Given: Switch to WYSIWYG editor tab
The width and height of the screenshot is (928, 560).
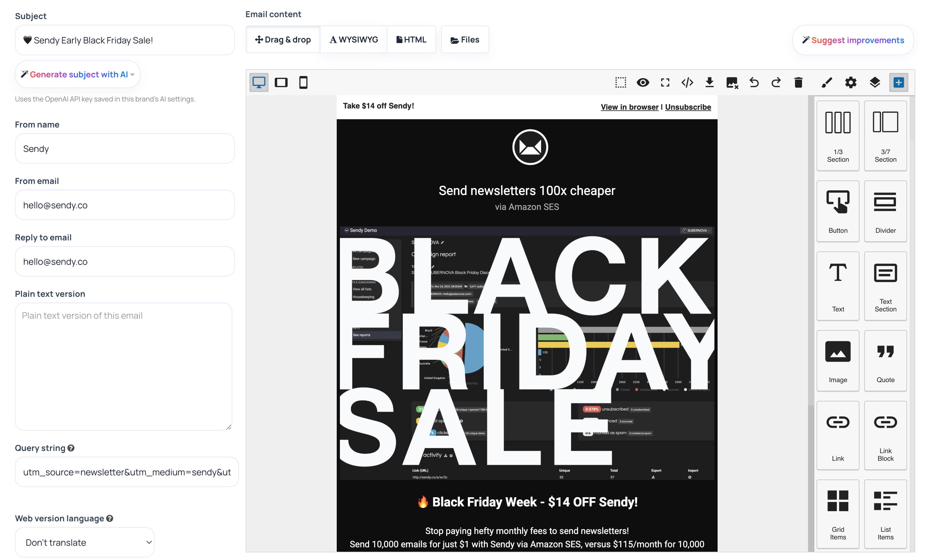Looking at the screenshot, I should (354, 40).
